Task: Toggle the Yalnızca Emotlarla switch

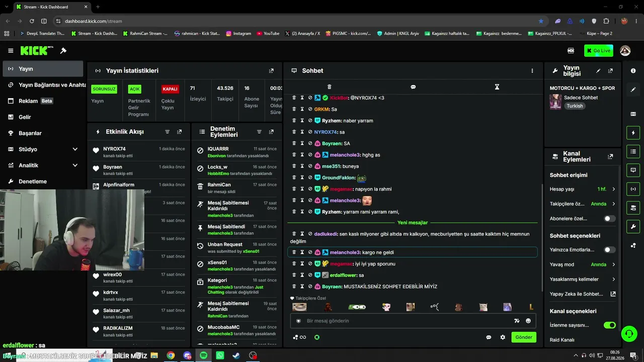Action: point(609,250)
